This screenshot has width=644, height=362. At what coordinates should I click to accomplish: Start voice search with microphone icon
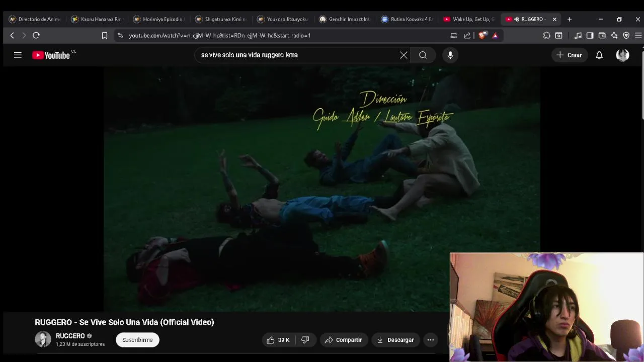450,55
